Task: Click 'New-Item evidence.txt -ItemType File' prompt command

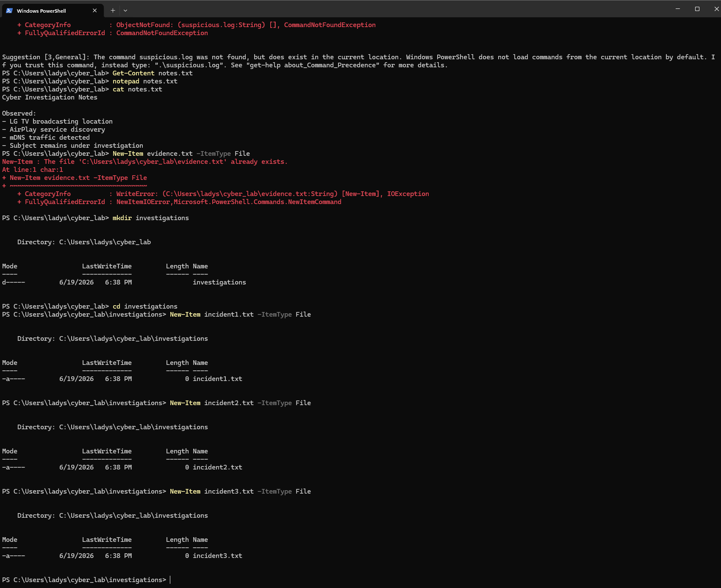Action: (x=181, y=154)
